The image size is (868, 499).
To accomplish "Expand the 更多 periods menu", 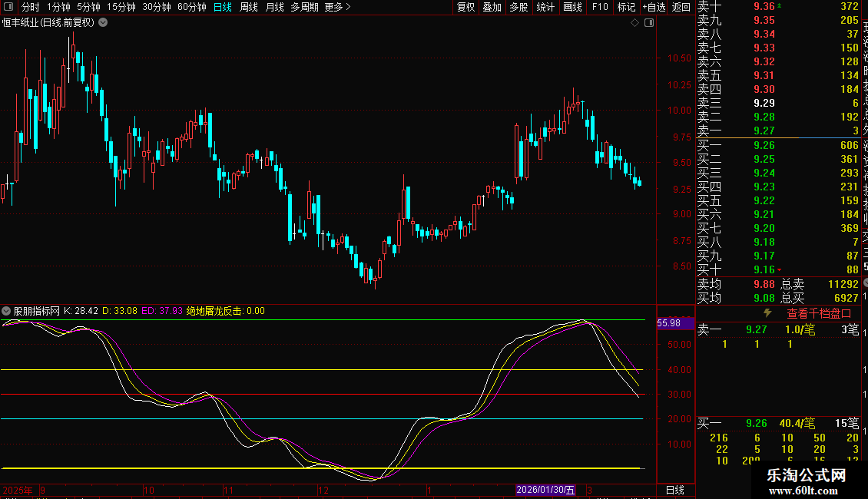I will click(x=337, y=7).
